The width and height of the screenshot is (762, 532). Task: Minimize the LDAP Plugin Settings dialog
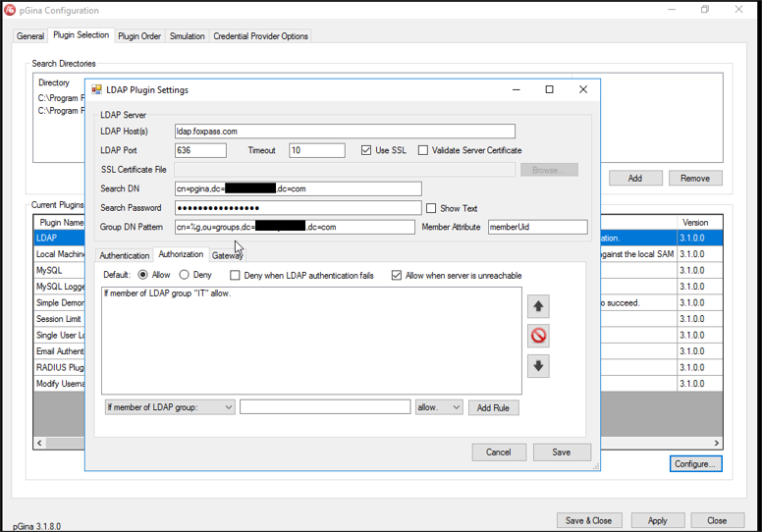click(x=517, y=89)
